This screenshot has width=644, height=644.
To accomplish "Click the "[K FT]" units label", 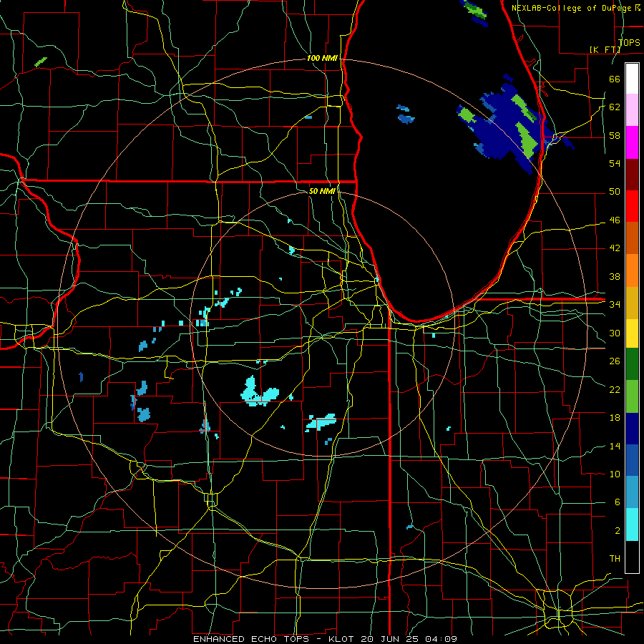I will pos(605,49).
